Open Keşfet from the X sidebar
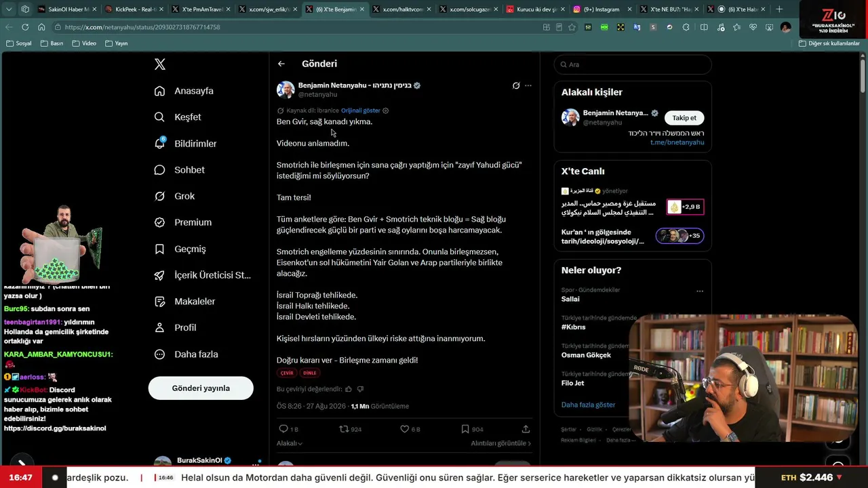This screenshot has height=488, width=868. [178, 117]
